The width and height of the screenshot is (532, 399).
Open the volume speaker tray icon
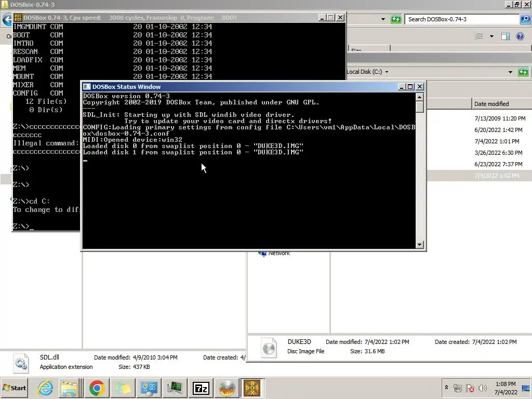click(x=482, y=388)
